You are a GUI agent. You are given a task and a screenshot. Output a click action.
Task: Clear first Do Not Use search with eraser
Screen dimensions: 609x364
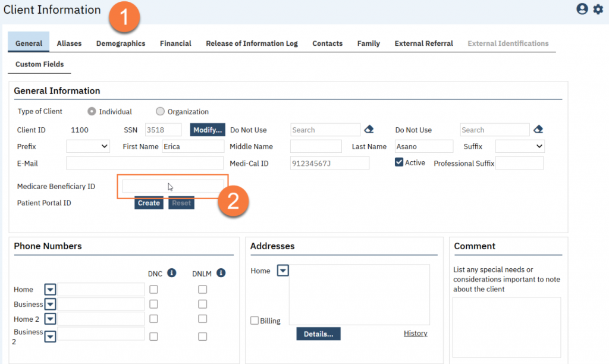coord(369,130)
